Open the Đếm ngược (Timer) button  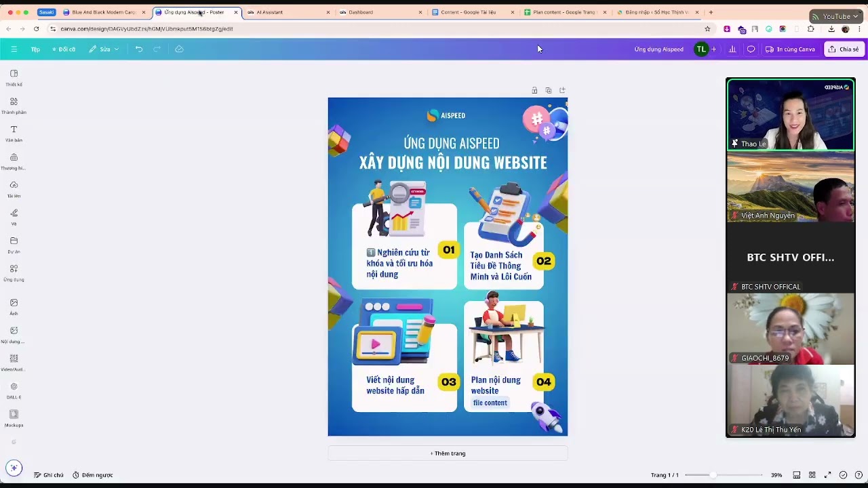click(x=93, y=475)
